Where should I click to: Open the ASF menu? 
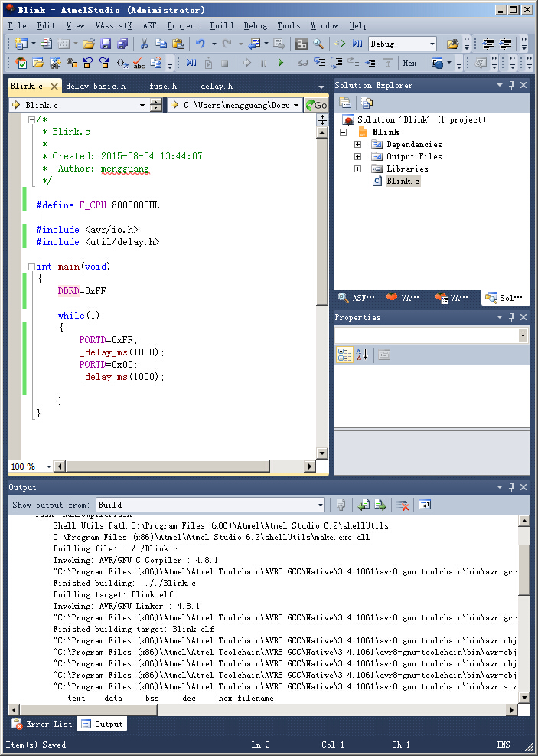(149, 25)
